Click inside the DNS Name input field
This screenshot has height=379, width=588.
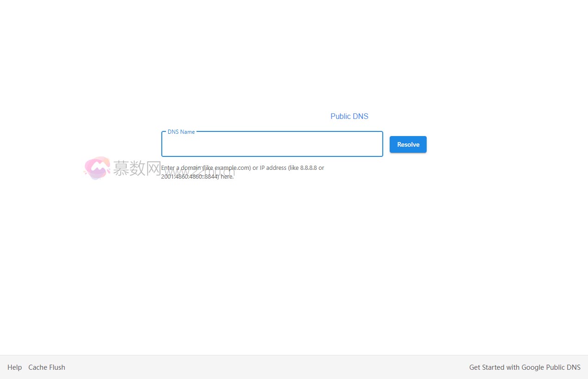click(272, 144)
